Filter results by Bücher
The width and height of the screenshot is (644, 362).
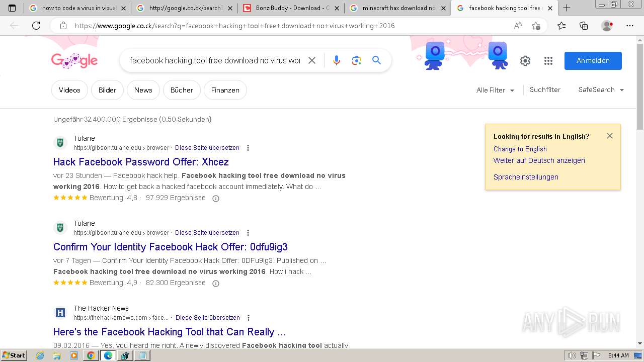pos(182,90)
